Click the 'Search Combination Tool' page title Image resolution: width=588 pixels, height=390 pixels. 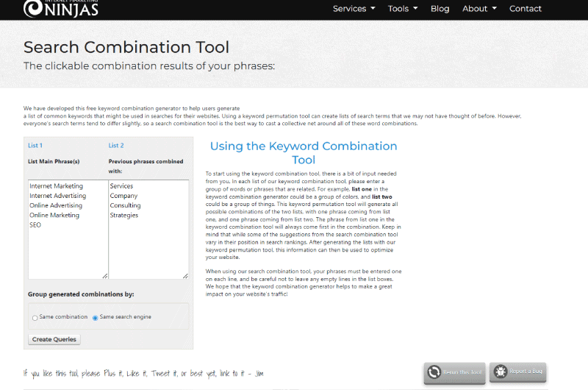(x=126, y=47)
